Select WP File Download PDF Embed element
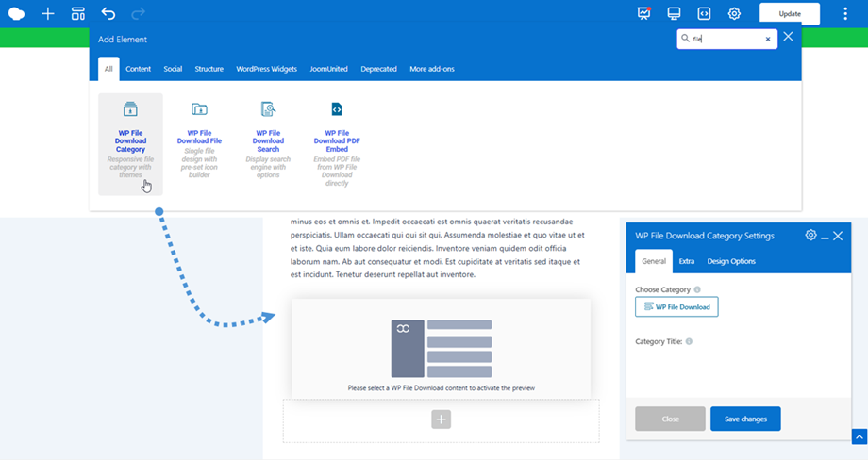Image resolution: width=868 pixels, height=460 pixels. [337, 143]
